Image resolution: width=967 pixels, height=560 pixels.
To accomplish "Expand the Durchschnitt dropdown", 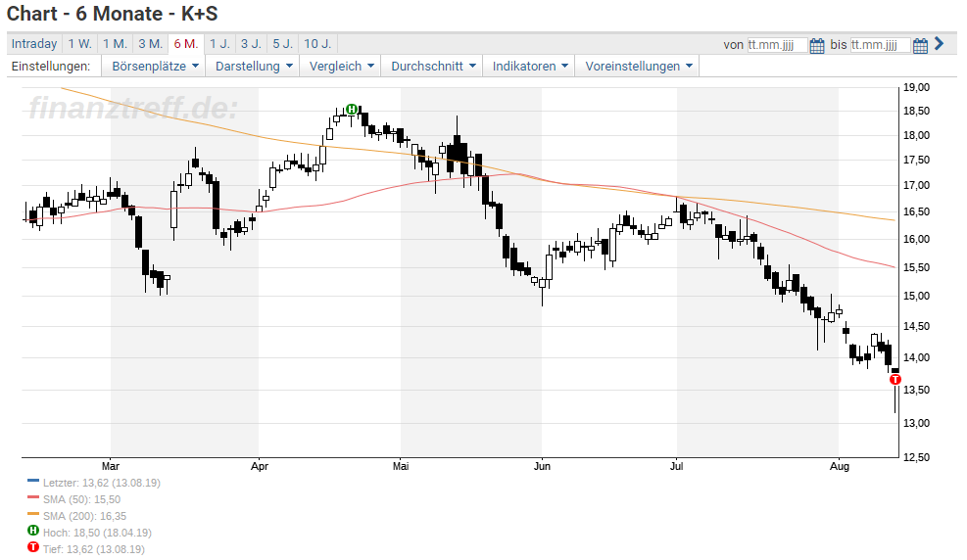I will point(432,66).
